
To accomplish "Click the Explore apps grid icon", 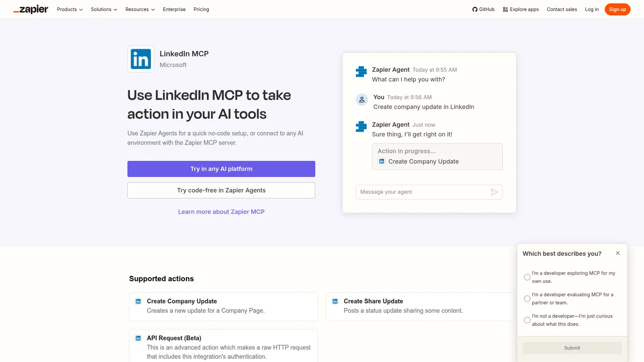I will point(505,9).
